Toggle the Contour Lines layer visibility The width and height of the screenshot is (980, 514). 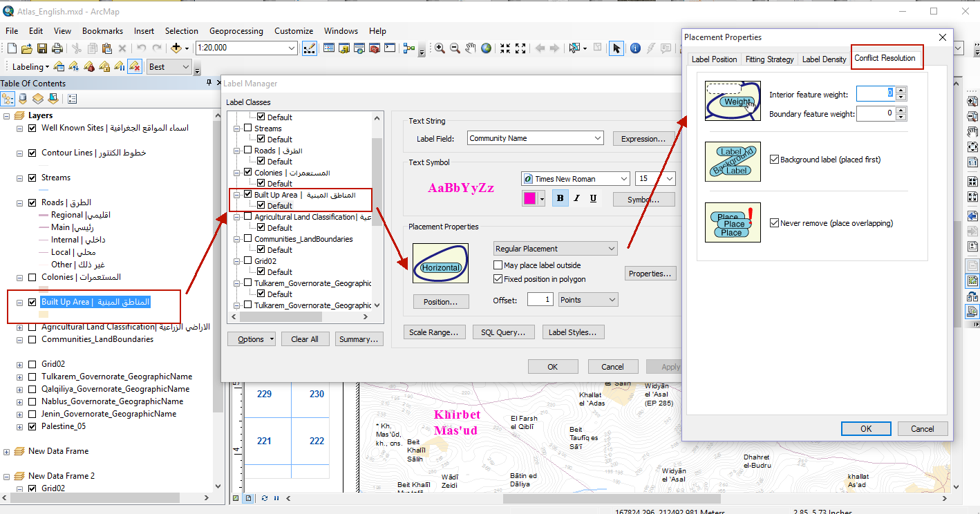32,153
